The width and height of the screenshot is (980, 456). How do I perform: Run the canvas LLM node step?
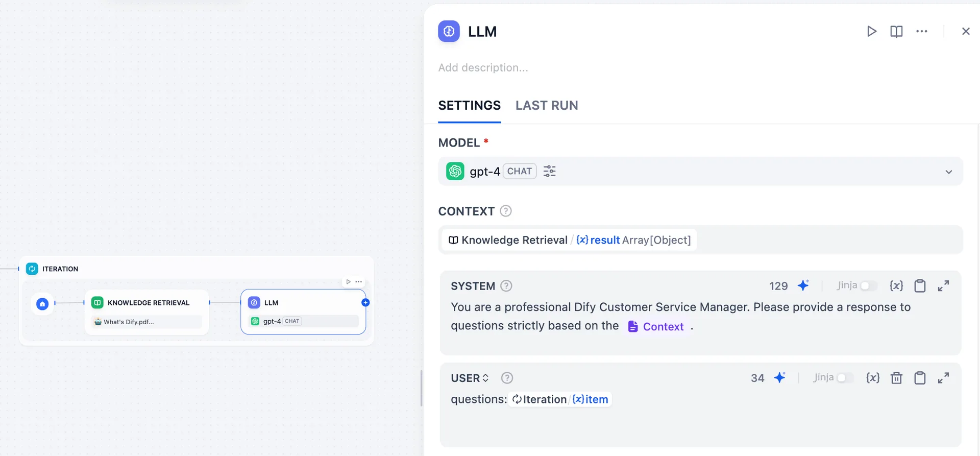[348, 281]
